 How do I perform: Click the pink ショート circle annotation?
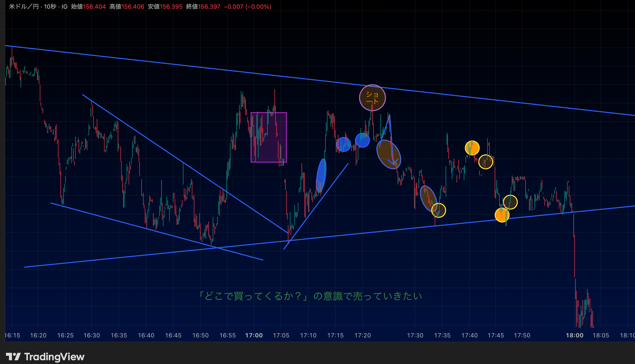pyautogui.click(x=372, y=98)
